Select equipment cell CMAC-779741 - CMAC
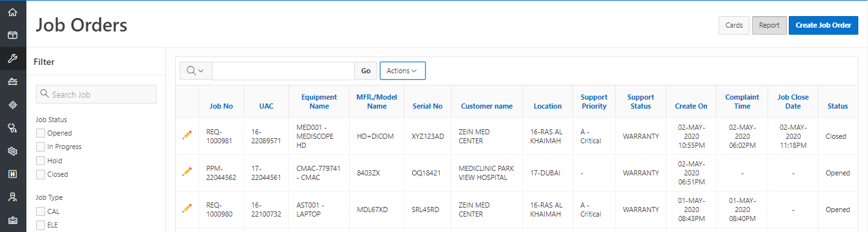 [x=318, y=173]
